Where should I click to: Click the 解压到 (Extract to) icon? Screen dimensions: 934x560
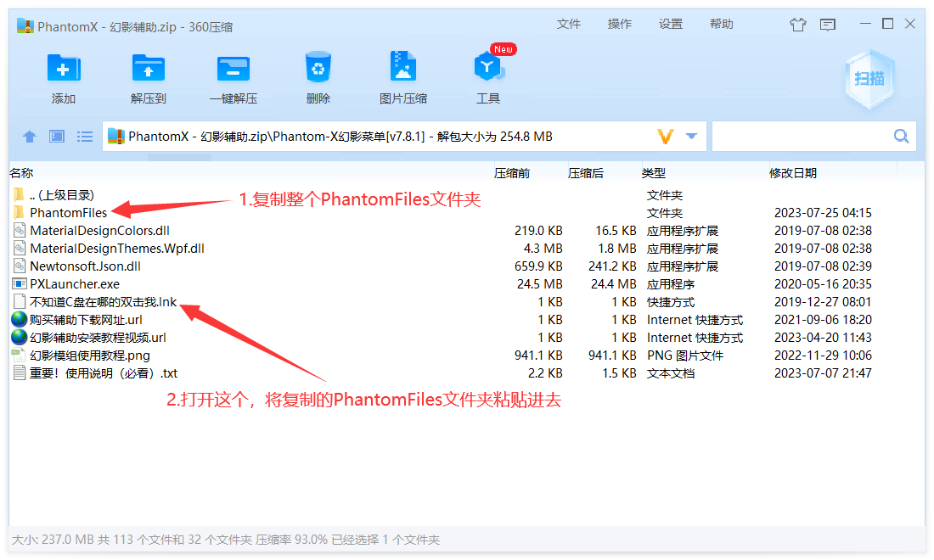149,69
